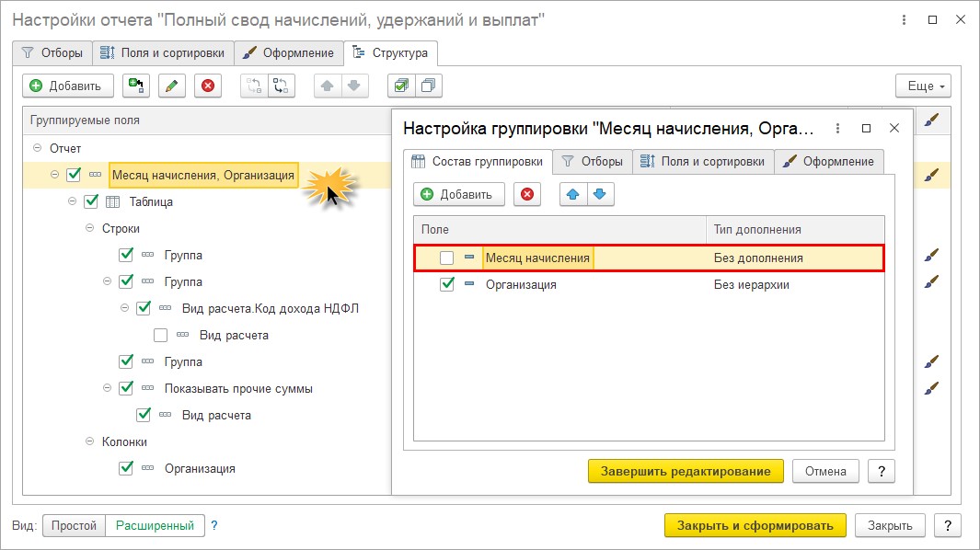980x550 pixels.
Task: Click blue down arrow in dialog
Action: tap(600, 194)
